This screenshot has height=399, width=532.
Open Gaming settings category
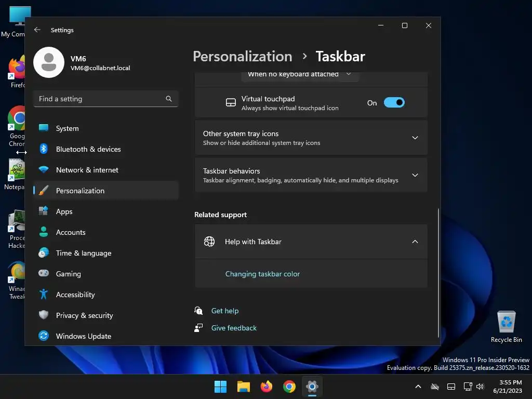pos(106,273)
